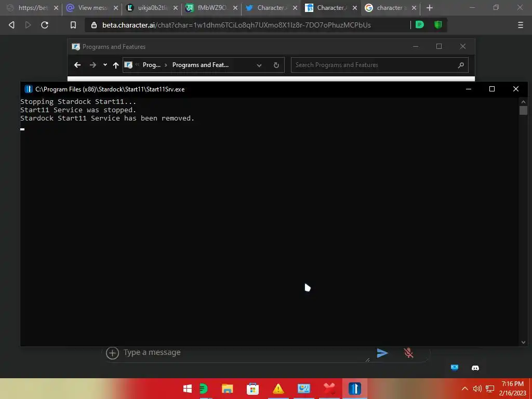The height and width of the screenshot is (399, 532).
Task: Click the console scrollbar thumb
Action: coord(523,110)
